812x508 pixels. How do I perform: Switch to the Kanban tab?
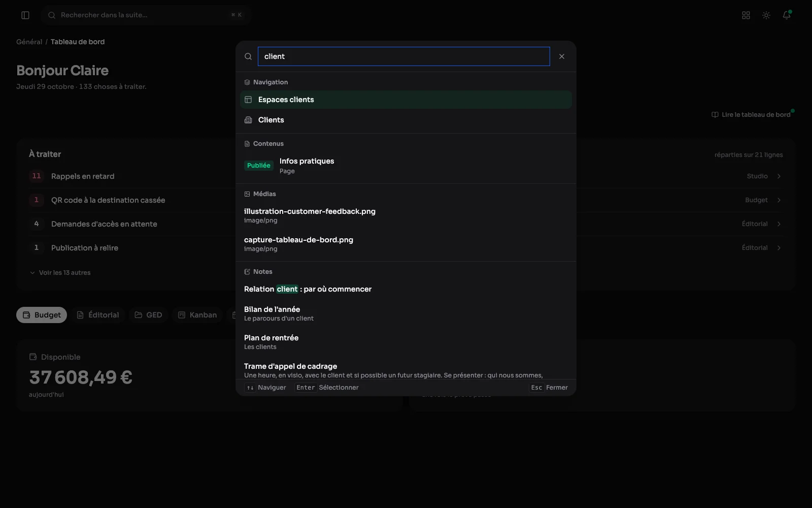(197, 315)
